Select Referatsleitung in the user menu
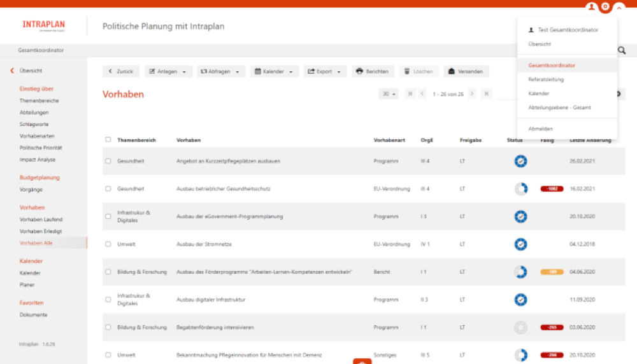637x364 pixels. tap(546, 80)
